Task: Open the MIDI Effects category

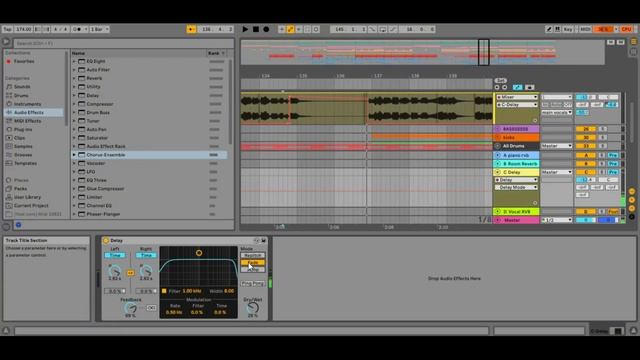Action: coord(27,121)
